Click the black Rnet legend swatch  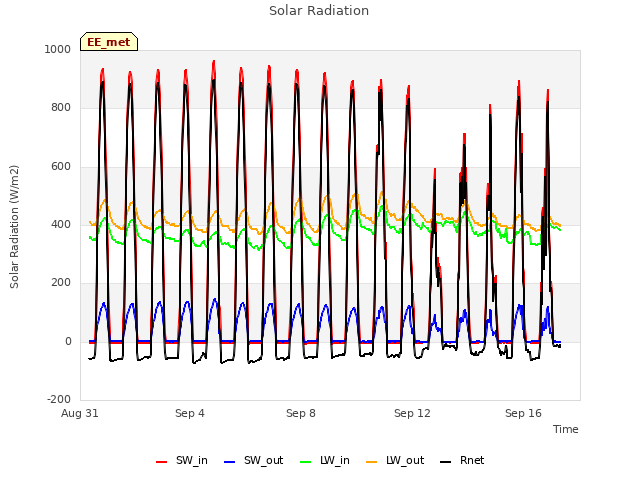click(446, 462)
